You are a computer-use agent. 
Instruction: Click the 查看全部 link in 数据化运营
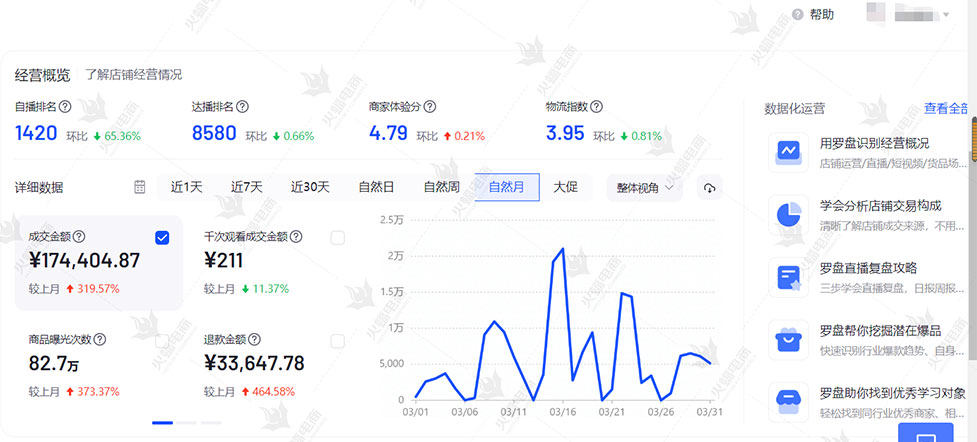pyautogui.click(x=946, y=108)
